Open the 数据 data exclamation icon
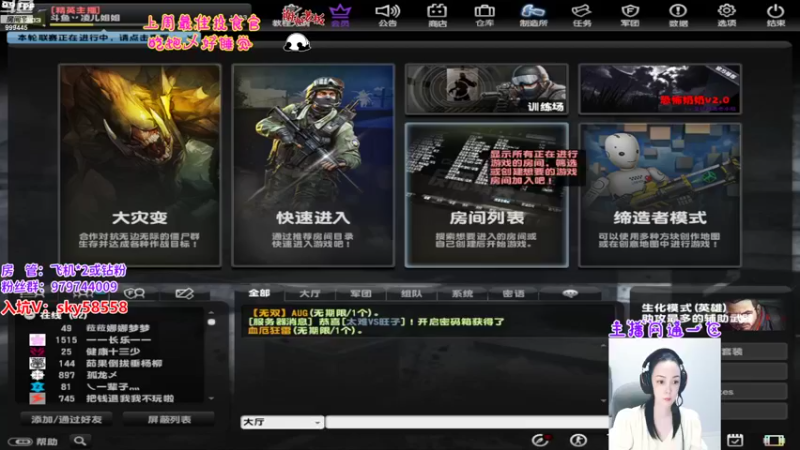800x450 pixels. (x=678, y=15)
